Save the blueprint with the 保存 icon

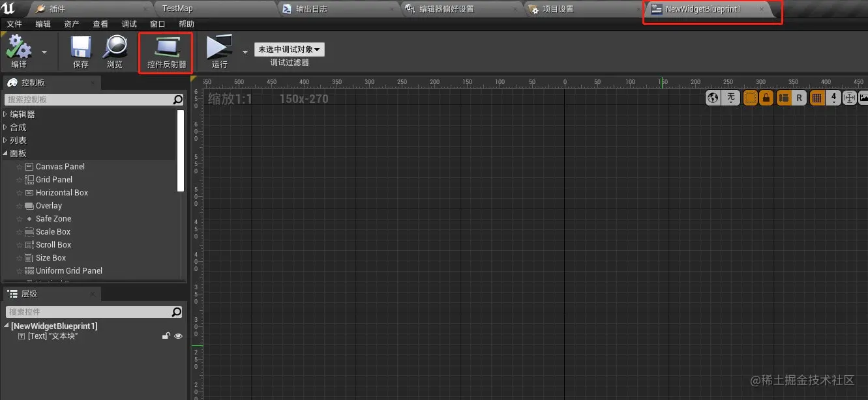click(x=81, y=47)
